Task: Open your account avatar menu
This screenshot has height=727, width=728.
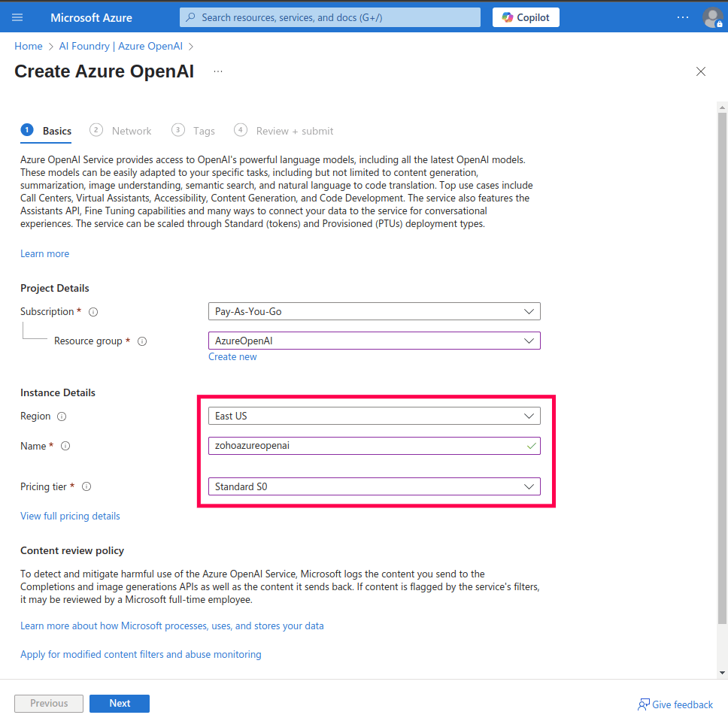Action: pos(711,17)
